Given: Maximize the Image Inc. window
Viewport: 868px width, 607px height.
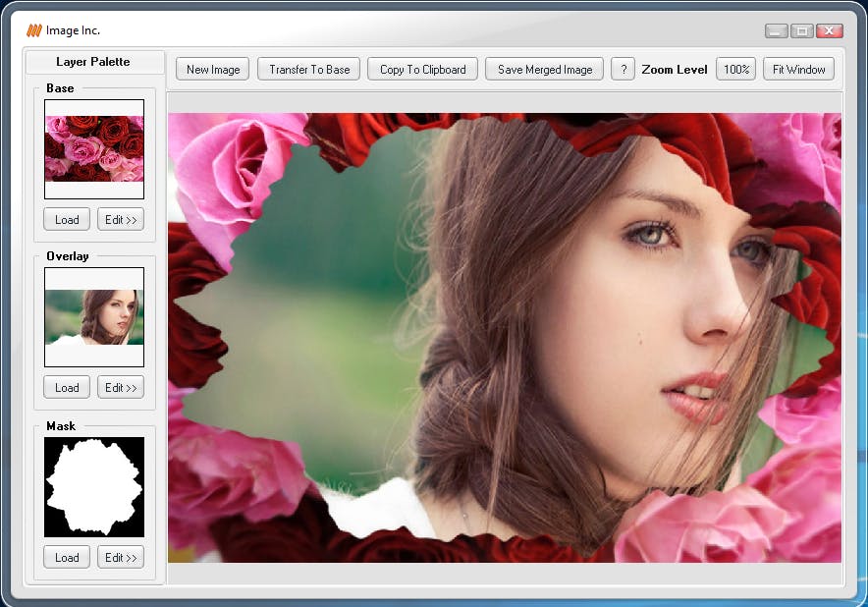Looking at the screenshot, I should click(802, 30).
